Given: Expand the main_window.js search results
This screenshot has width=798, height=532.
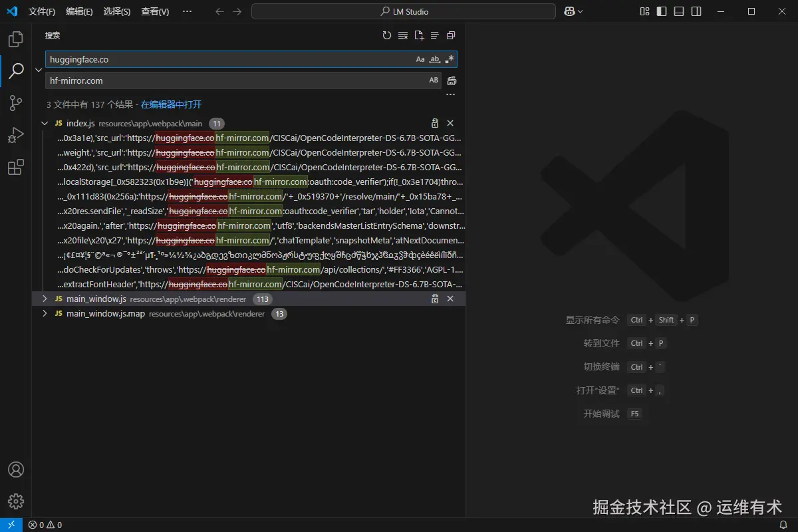Looking at the screenshot, I should point(45,299).
